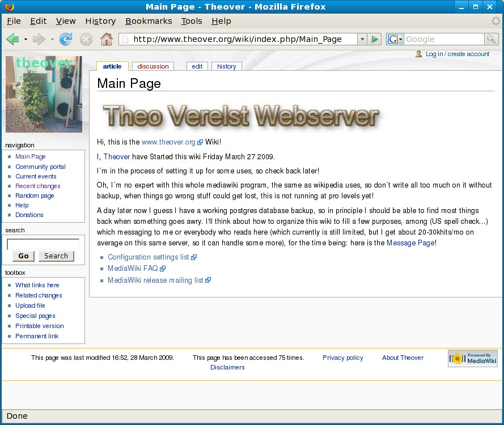504x425 pixels.
Task: Click Log in / create account link
Action: [x=458, y=54]
